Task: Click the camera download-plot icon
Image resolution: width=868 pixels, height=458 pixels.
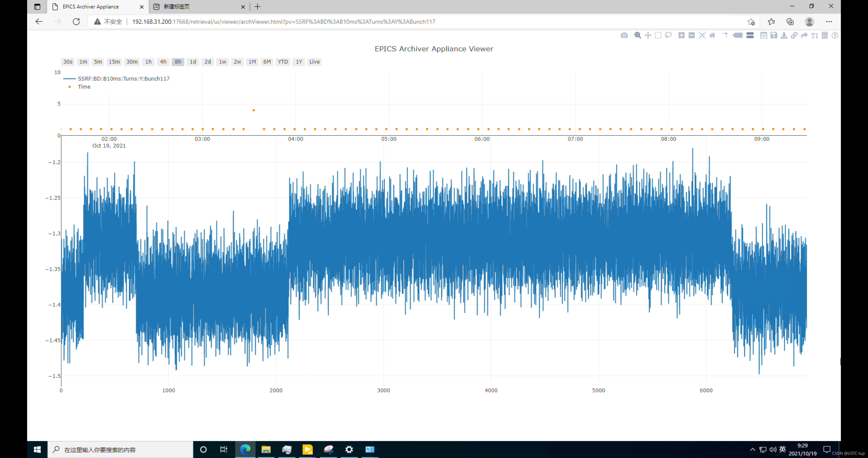Action: click(624, 35)
